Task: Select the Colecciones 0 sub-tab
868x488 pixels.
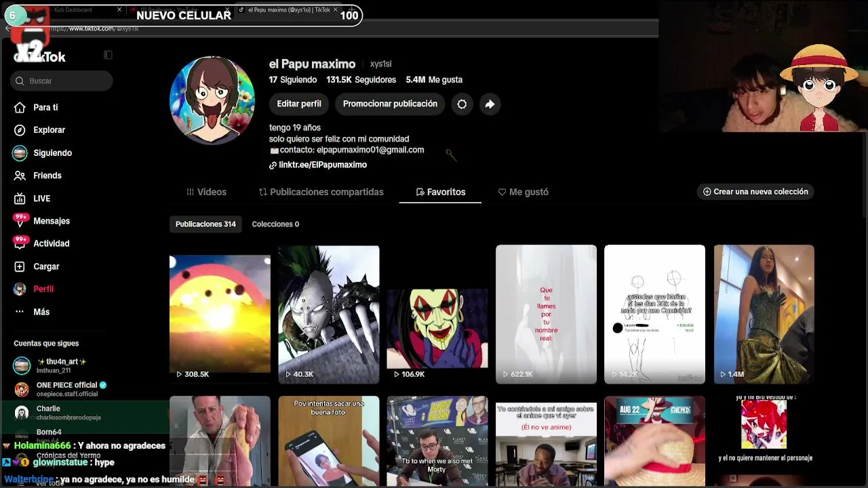Action: point(275,224)
